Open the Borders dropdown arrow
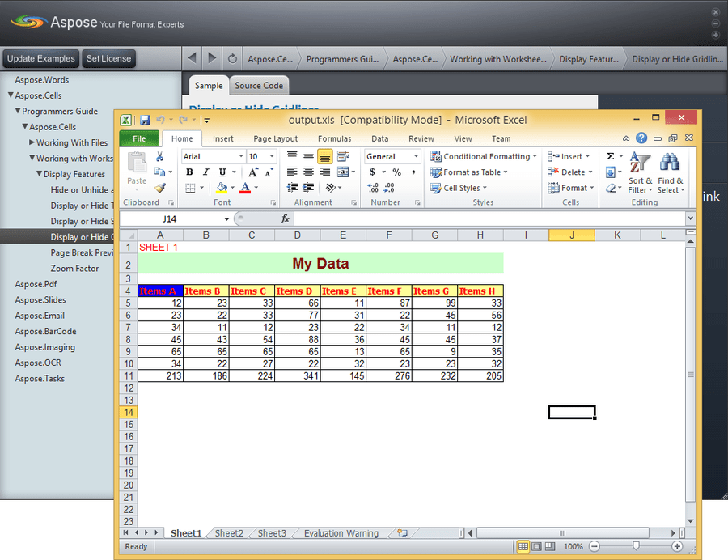Image resolution: width=728 pixels, height=560 pixels. pyautogui.click(x=201, y=188)
